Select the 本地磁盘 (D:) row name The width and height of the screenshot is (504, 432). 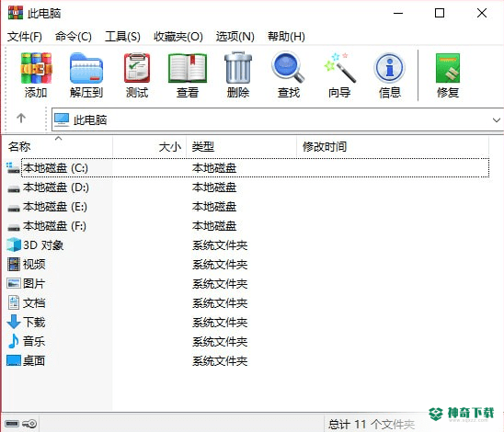click(56, 188)
